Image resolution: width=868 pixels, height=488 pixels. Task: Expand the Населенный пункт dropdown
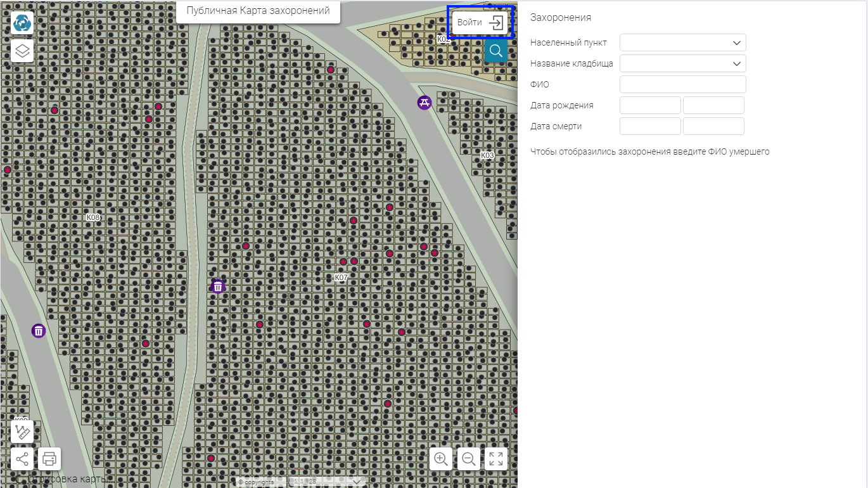tap(683, 42)
